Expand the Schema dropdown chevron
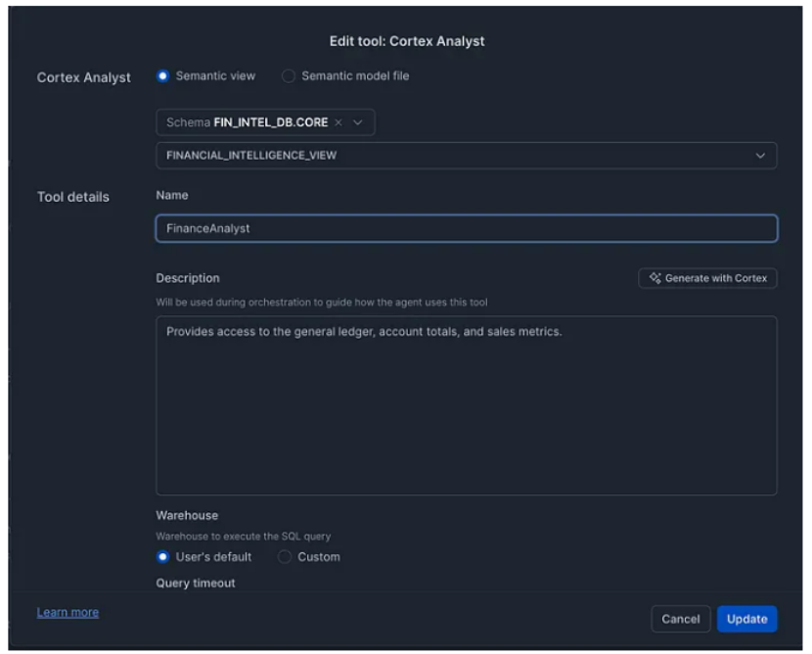The height and width of the screenshot is (654, 812). click(358, 122)
